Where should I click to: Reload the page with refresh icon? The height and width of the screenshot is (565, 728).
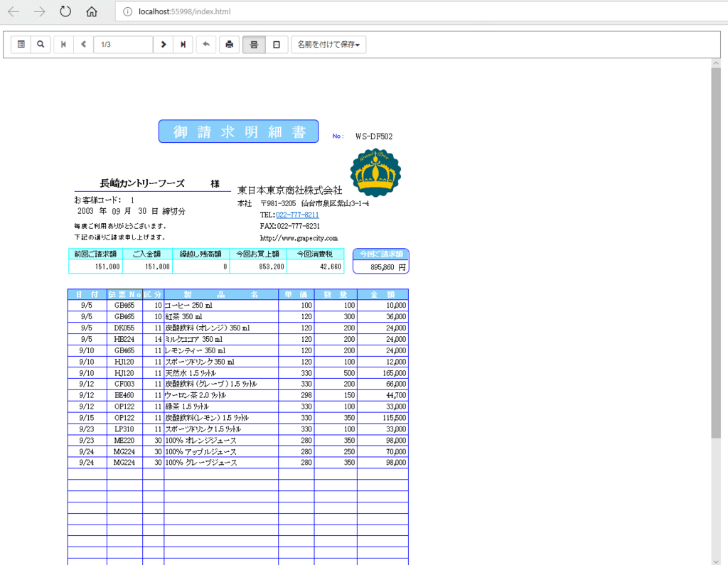tap(65, 11)
